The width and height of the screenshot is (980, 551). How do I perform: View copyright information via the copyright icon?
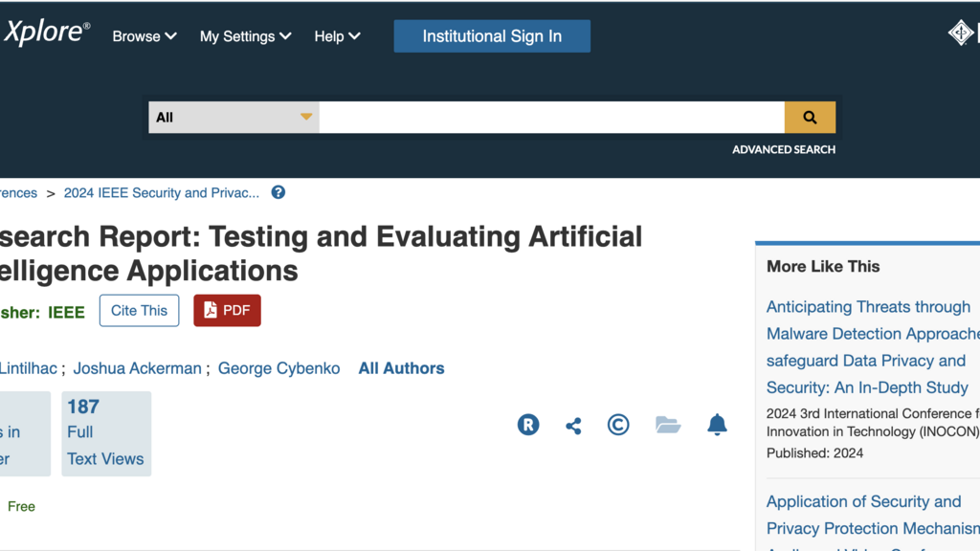[618, 425]
